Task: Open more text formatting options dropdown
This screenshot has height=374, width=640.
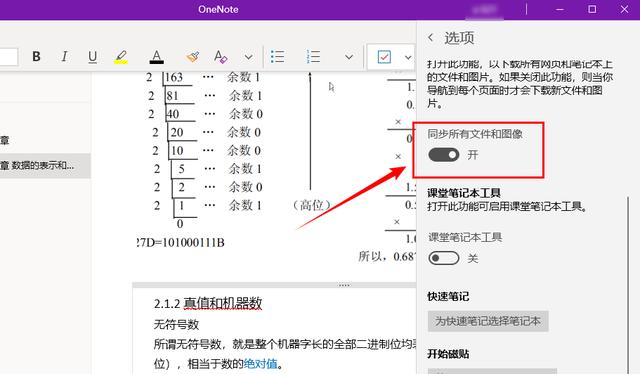Action: (x=248, y=57)
